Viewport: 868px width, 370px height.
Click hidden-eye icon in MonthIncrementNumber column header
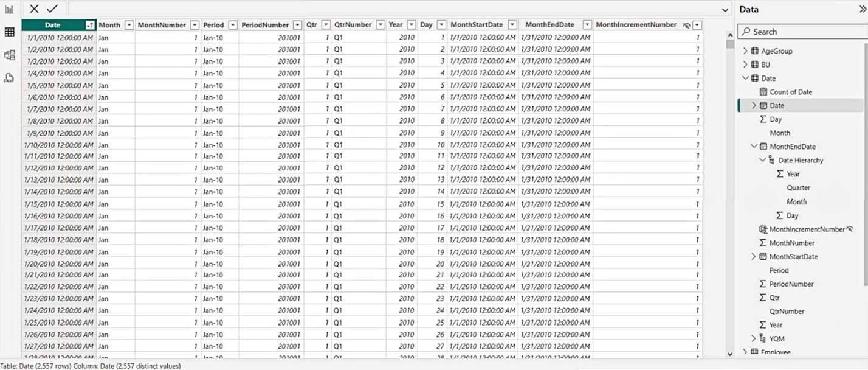[686, 25]
